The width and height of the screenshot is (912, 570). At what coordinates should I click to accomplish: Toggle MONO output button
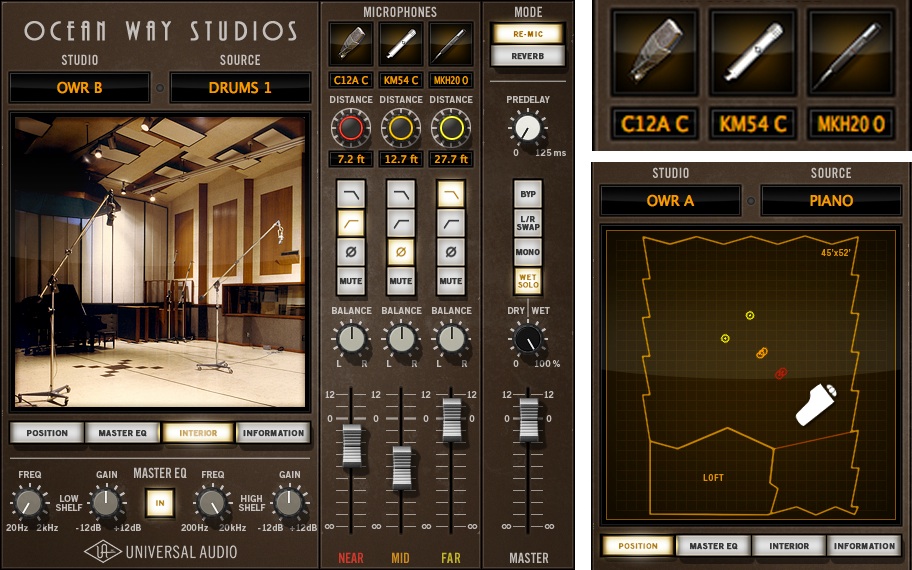click(528, 252)
